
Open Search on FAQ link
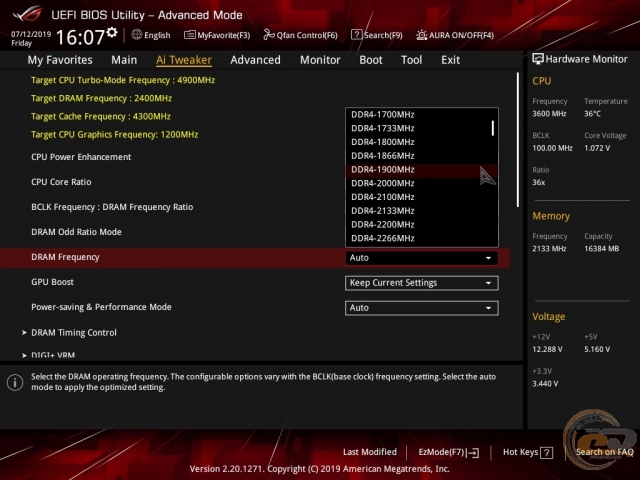604,452
